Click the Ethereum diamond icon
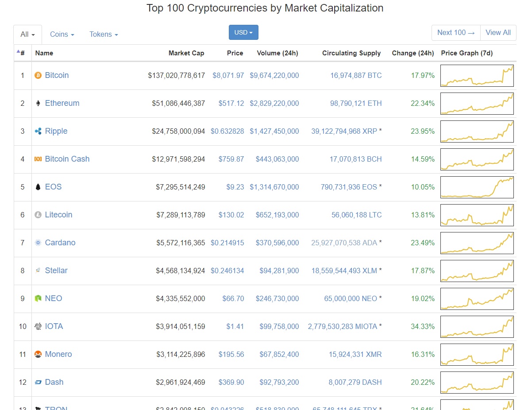532x410 pixels. pos(38,103)
